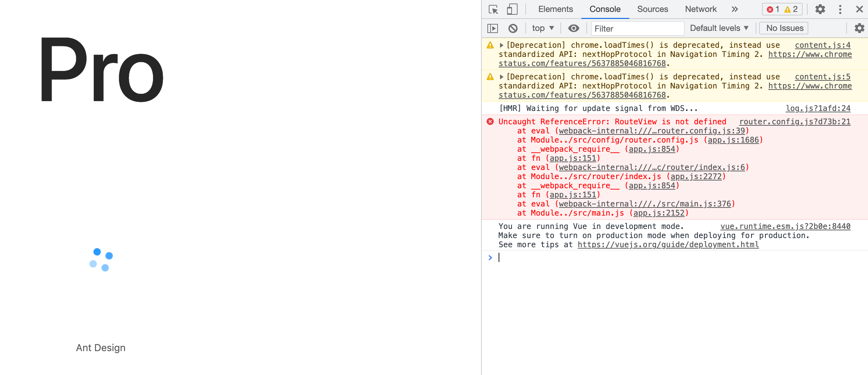Show more DevTools tabs chevron
The image size is (868, 375).
pyautogui.click(x=735, y=9)
